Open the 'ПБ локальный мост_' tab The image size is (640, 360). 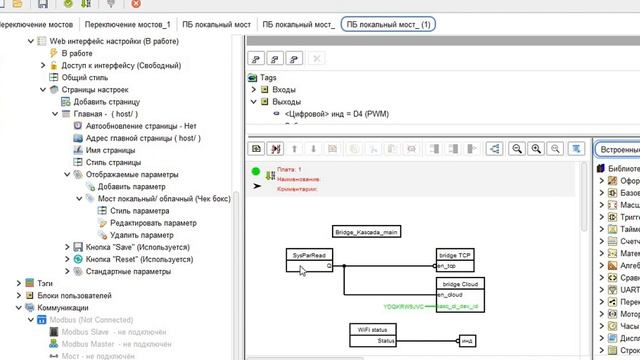[298, 24]
